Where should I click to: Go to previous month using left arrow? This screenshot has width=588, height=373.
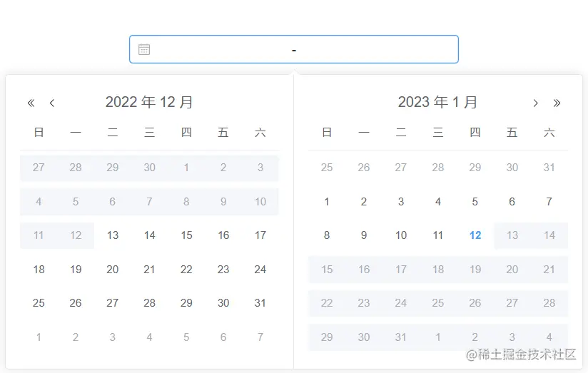coord(52,103)
